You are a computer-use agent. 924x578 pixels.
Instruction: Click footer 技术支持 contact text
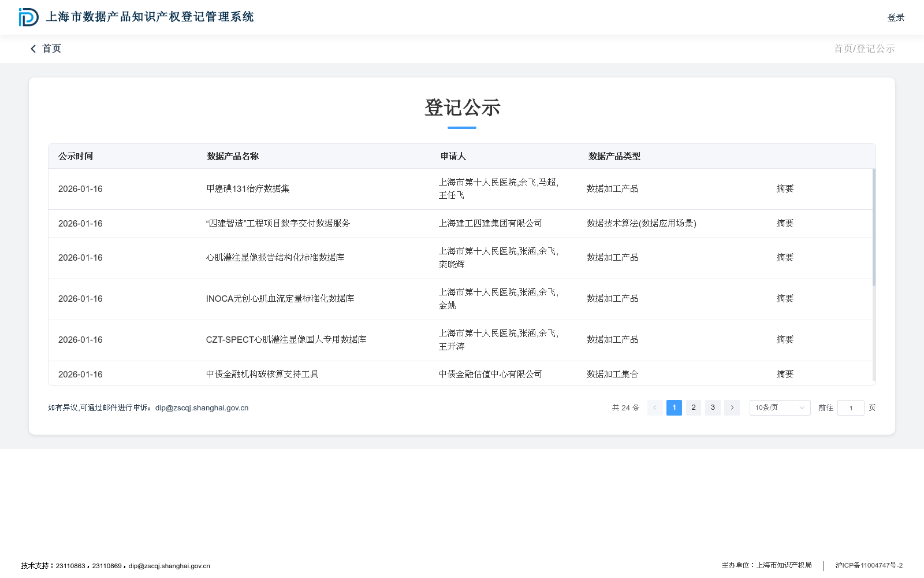pyautogui.click(x=115, y=566)
